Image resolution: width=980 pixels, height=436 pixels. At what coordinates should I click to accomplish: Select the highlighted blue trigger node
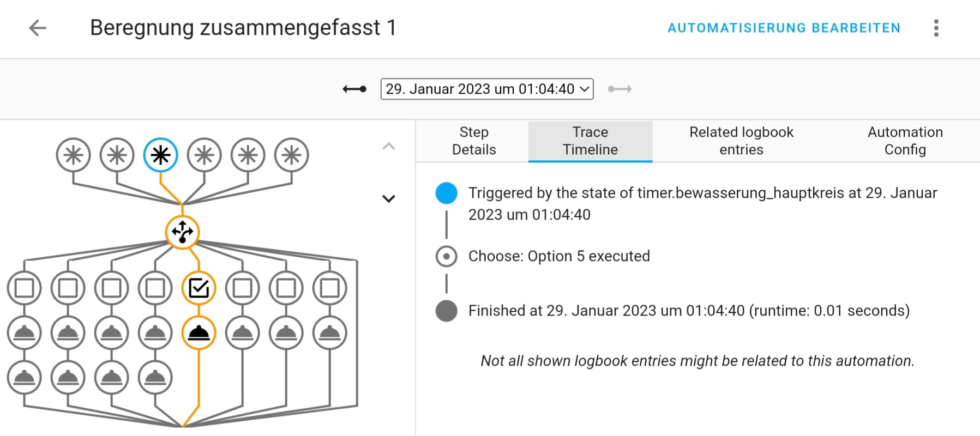click(160, 155)
